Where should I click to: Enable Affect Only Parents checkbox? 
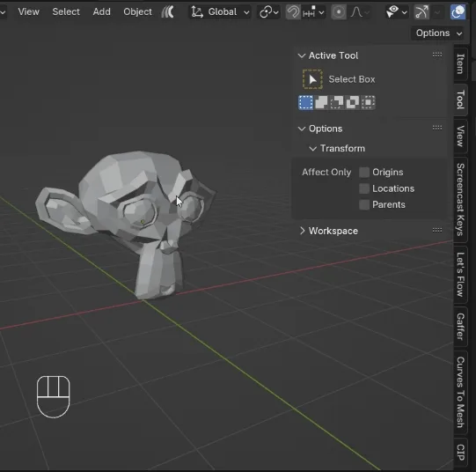364,204
